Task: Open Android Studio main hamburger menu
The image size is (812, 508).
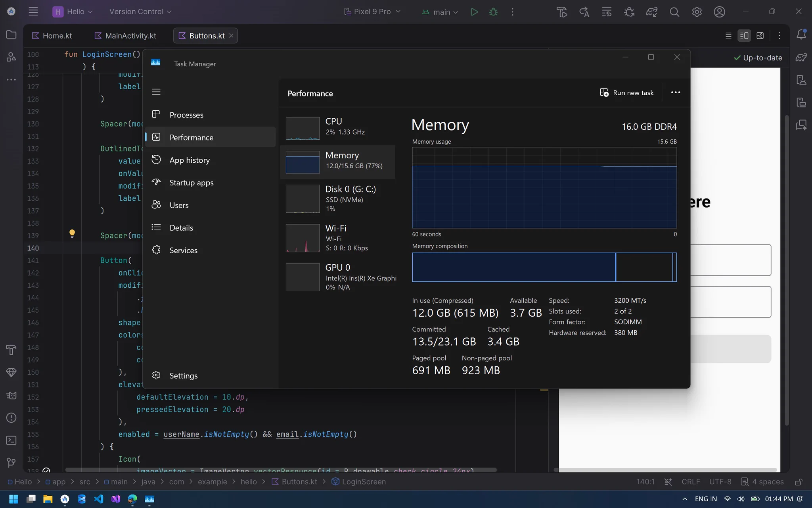Action: click(x=33, y=12)
